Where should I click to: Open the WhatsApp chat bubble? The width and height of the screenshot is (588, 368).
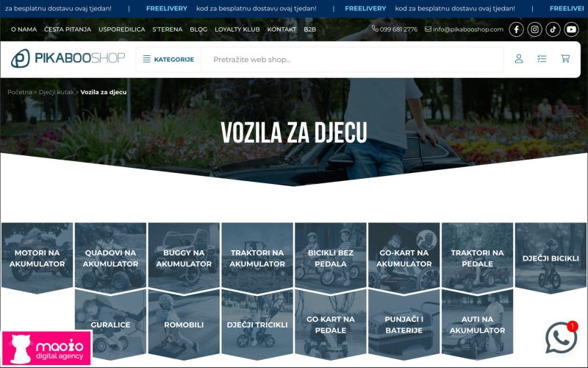[x=561, y=338]
